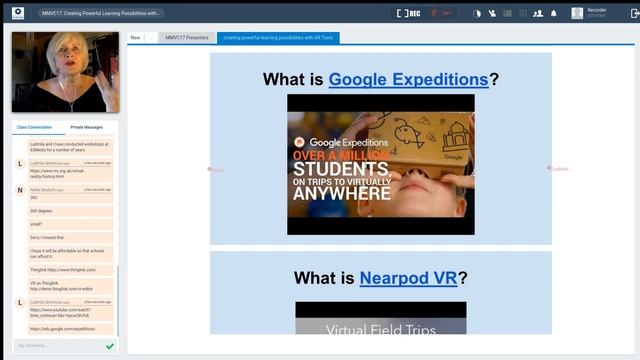Click the muted phone audio icon
The height and width of the screenshot is (360, 640).
pyautogui.click(x=492, y=13)
